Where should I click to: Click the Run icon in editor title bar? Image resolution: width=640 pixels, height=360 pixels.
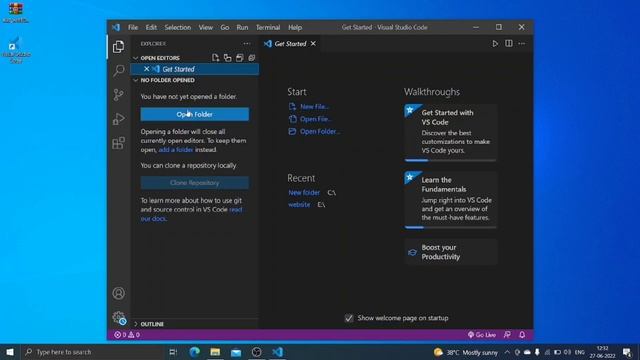point(495,44)
